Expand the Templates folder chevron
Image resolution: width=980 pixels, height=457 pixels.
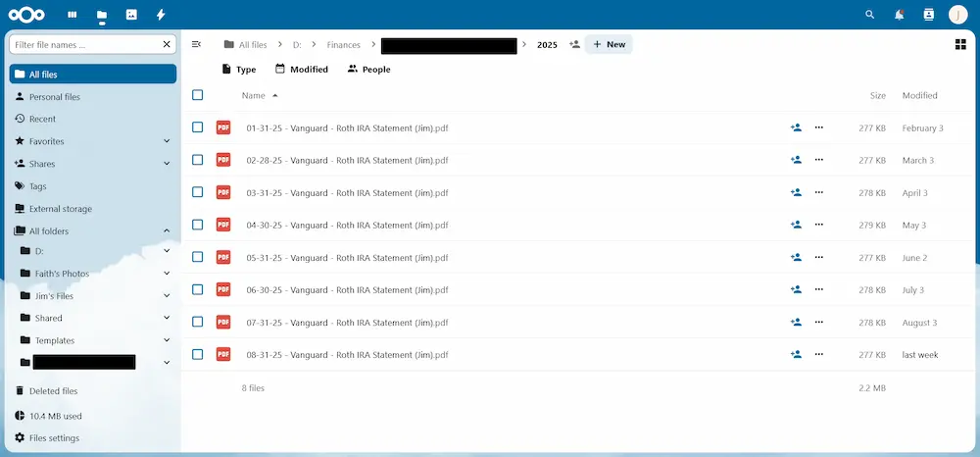167,340
